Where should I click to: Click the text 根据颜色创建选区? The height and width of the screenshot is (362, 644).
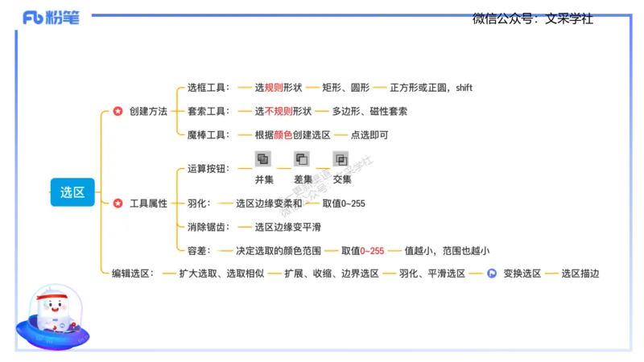click(292, 135)
